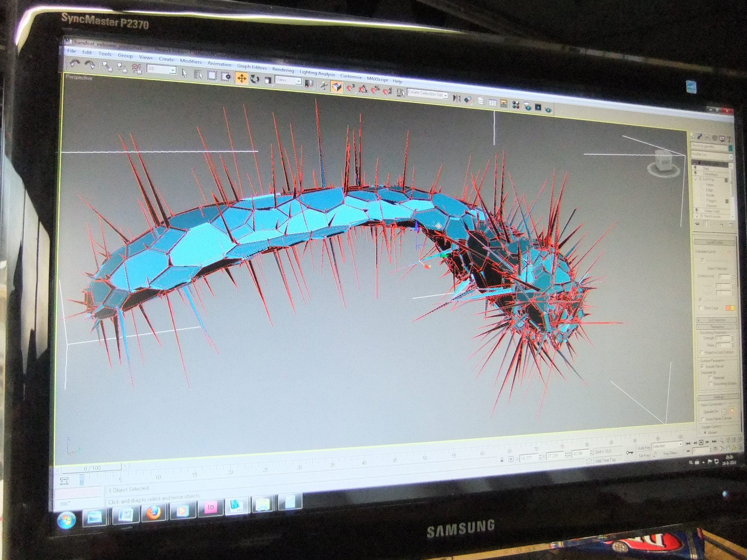Toggle the Keep Faces Convex checkbox
747x560 pixels.
[703, 419]
